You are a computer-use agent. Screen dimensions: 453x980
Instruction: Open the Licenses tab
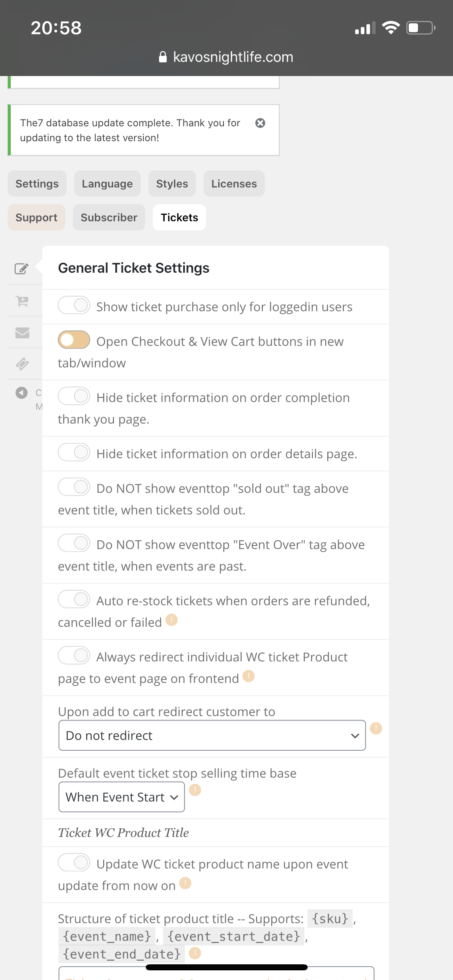pyautogui.click(x=234, y=184)
